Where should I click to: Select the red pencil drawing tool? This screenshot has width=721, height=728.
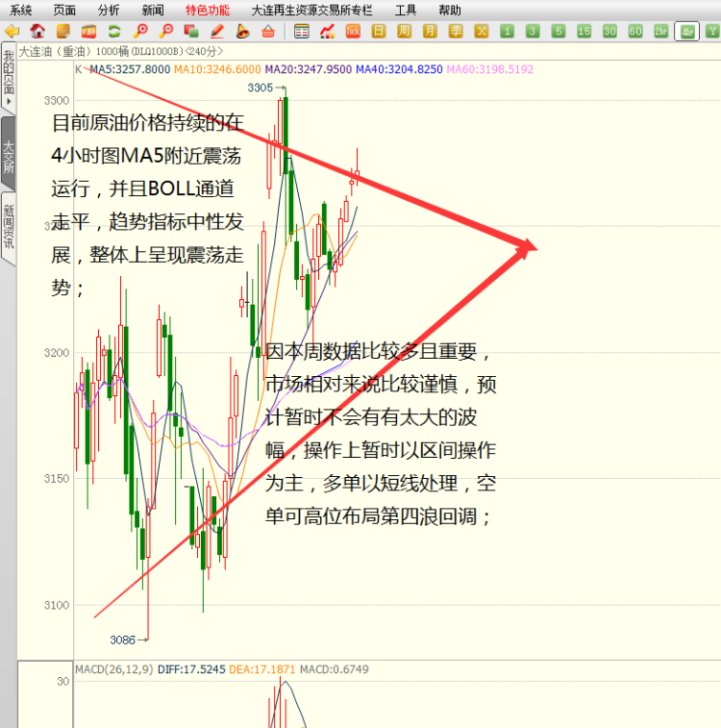point(216,32)
